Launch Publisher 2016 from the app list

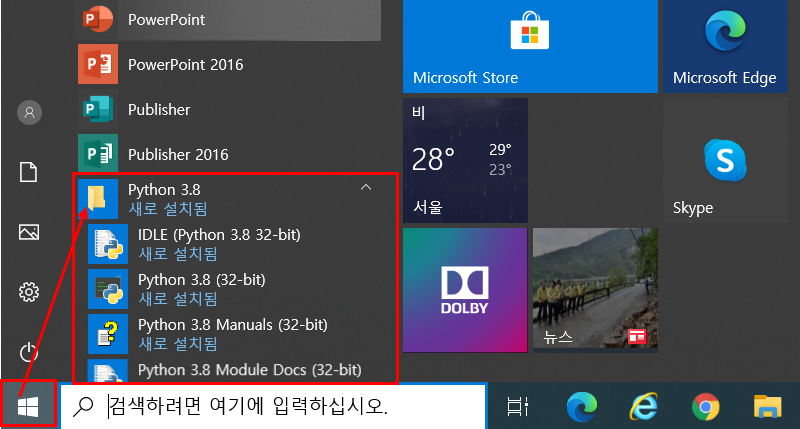(x=229, y=154)
